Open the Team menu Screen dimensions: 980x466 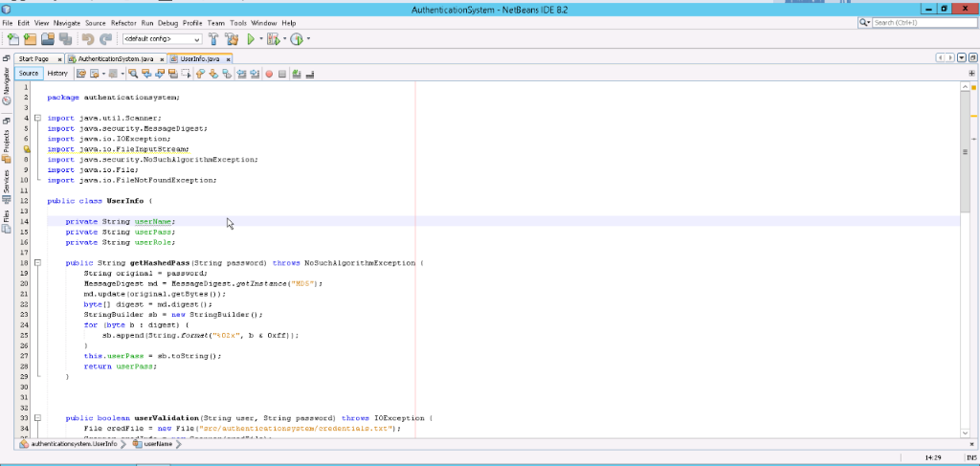pyautogui.click(x=216, y=23)
